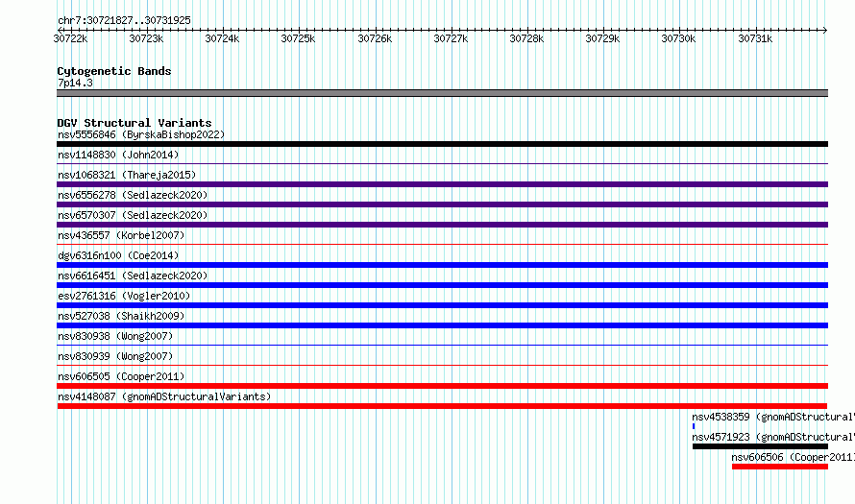
Task: Select the purple nsv1068321 variant bar
Action: click(442, 184)
